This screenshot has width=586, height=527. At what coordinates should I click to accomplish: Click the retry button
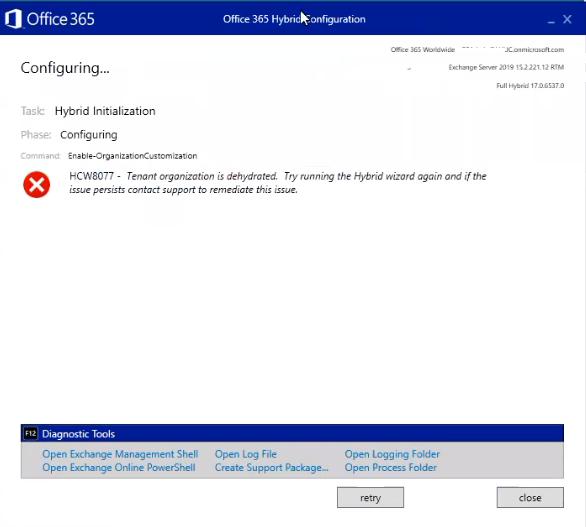[370, 497]
